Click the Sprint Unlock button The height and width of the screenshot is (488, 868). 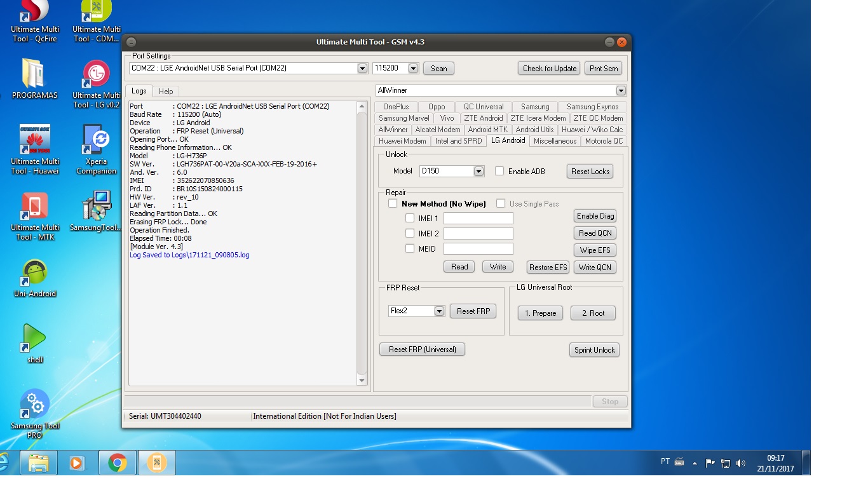[x=595, y=349]
